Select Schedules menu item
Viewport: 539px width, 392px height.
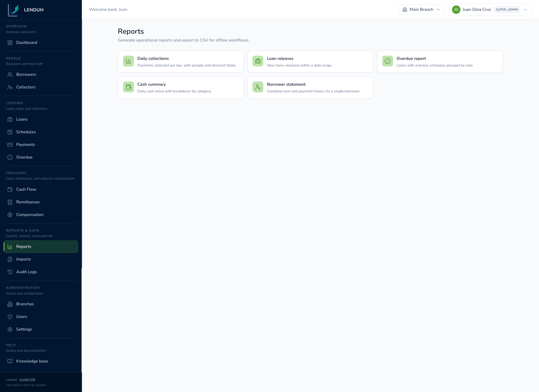[x=41, y=132]
